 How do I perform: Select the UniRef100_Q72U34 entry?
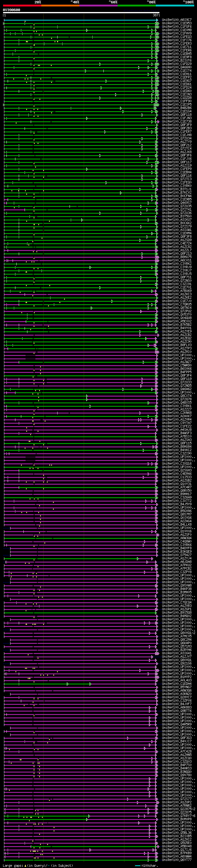click(x=177, y=139)
